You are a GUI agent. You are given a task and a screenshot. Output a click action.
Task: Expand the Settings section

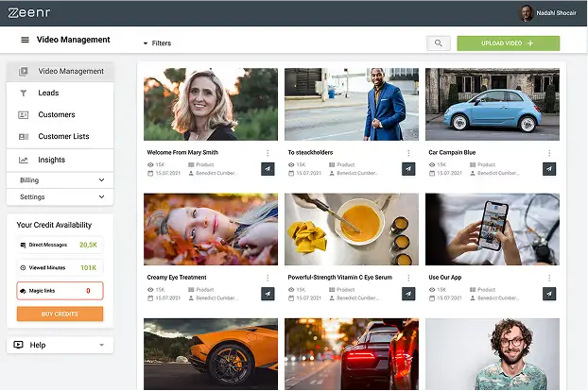[60, 197]
